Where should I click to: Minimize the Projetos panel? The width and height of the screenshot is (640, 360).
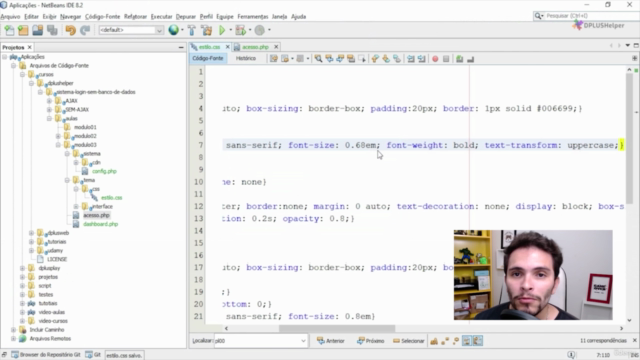click(x=181, y=47)
